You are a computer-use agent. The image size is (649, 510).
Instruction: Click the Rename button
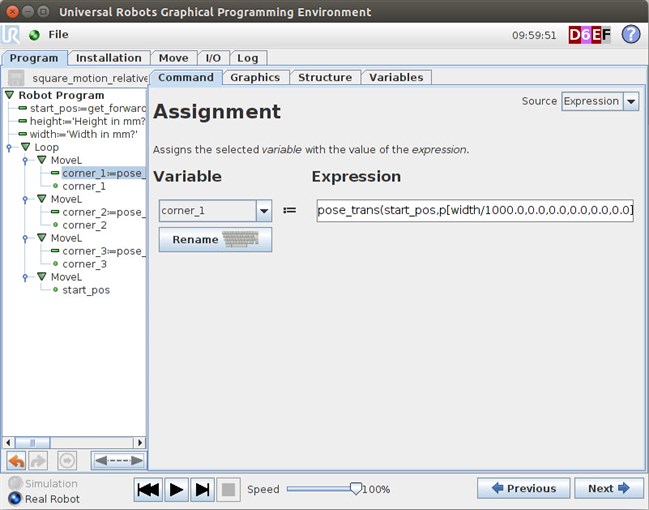[x=215, y=240]
